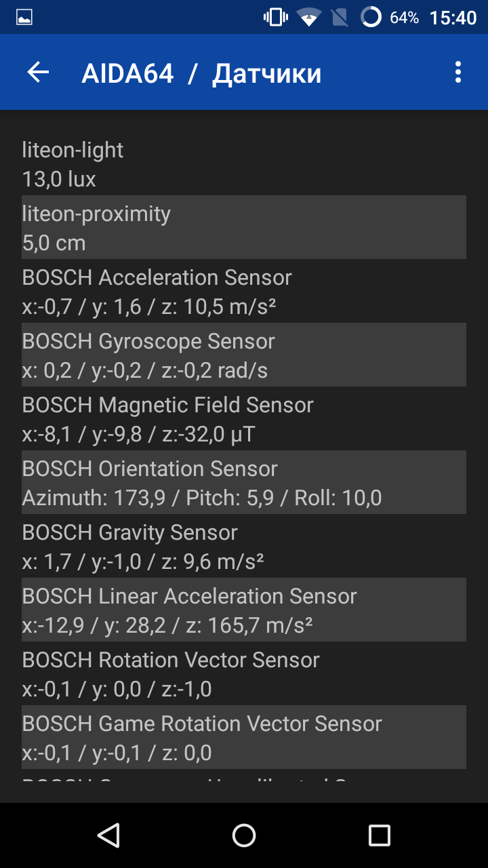Select BOSCH Acceleration Sensor entry
Screen dimensions: 488x868
click(x=244, y=291)
